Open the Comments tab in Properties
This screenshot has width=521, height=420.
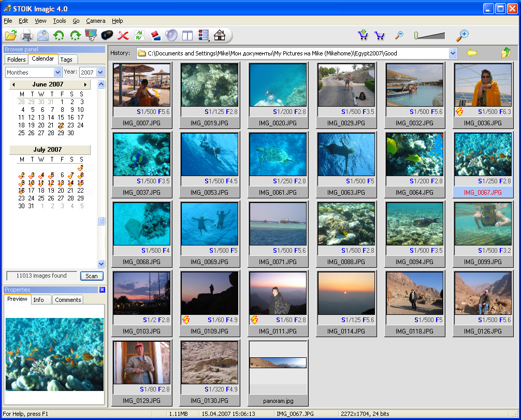(x=68, y=300)
